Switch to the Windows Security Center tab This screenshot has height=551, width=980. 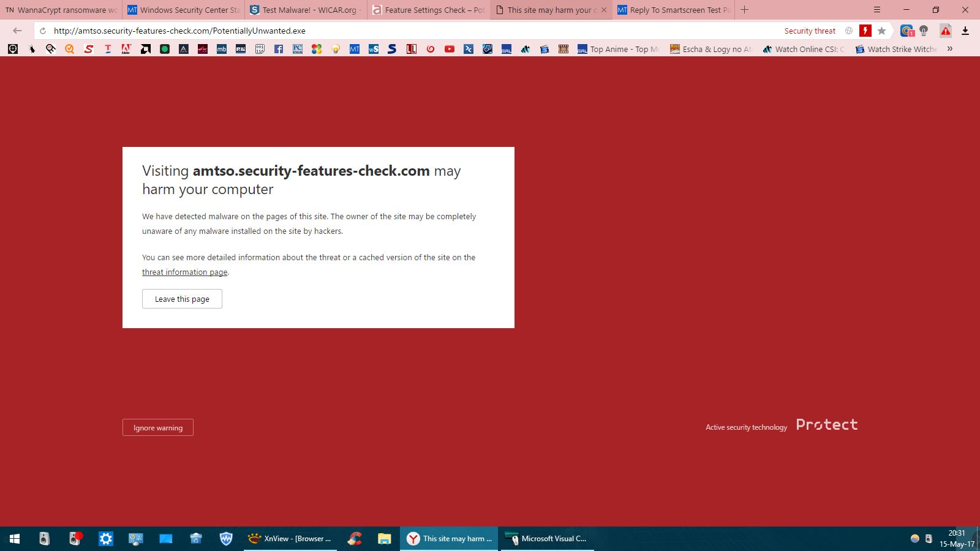point(184,10)
